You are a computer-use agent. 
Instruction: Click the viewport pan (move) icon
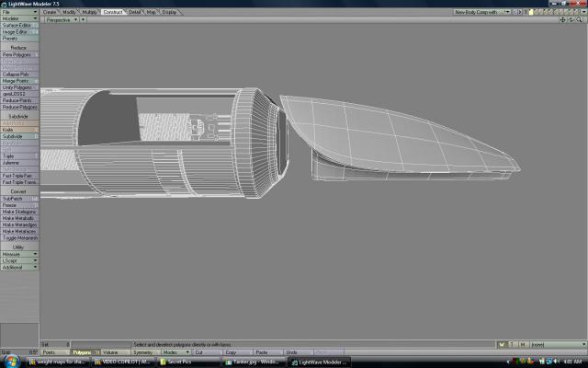pyautogui.click(x=562, y=19)
